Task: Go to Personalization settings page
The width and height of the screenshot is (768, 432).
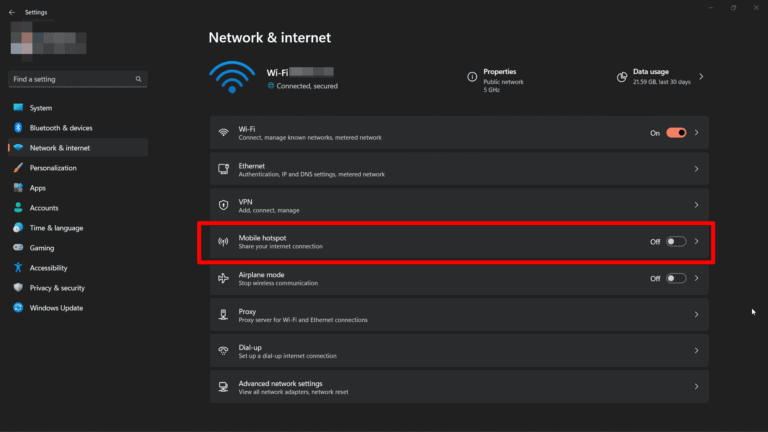Action: (x=52, y=168)
